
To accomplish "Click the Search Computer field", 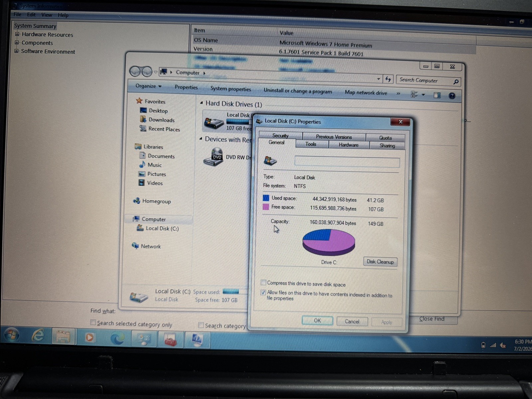I will [x=425, y=80].
